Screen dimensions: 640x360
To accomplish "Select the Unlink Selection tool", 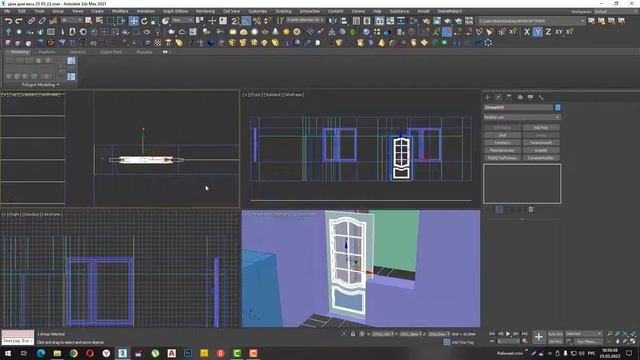I will click(42, 21).
